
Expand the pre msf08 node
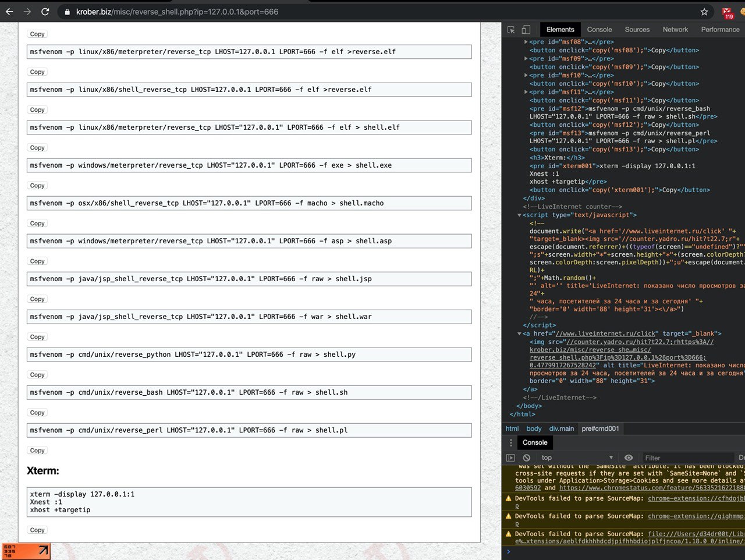tap(526, 42)
